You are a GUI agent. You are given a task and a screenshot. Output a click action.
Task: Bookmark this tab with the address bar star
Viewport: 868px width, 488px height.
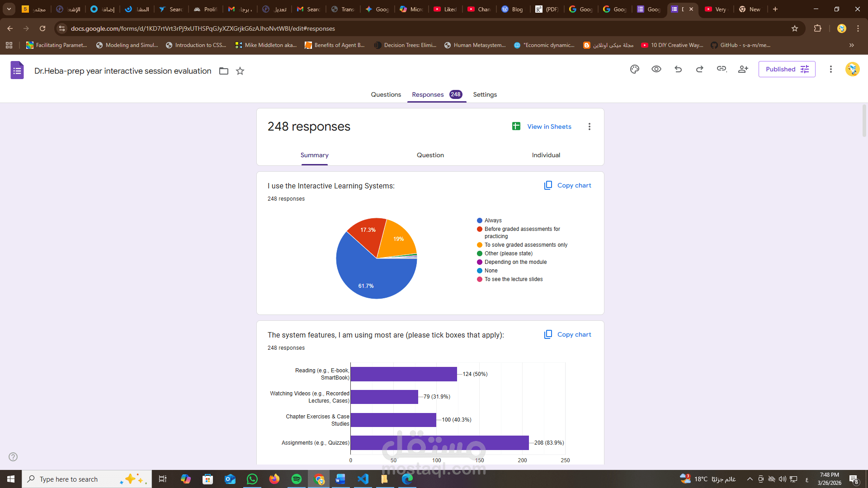pyautogui.click(x=795, y=28)
